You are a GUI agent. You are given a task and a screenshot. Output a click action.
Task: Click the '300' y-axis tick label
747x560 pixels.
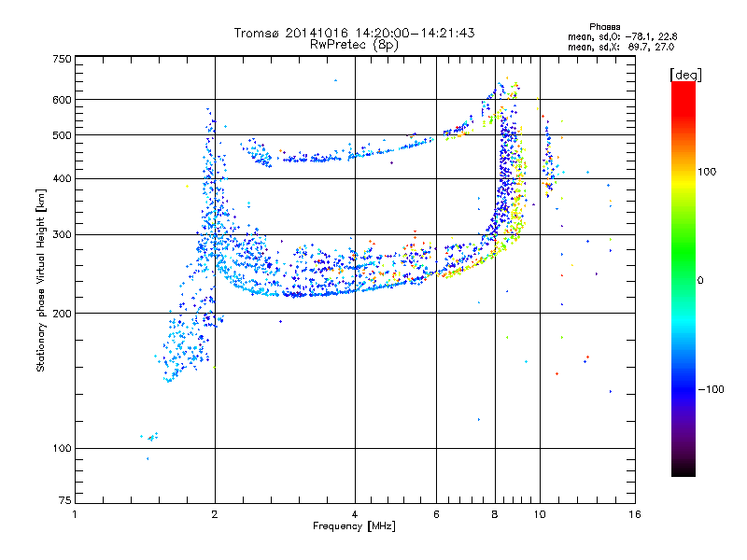coord(62,234)
